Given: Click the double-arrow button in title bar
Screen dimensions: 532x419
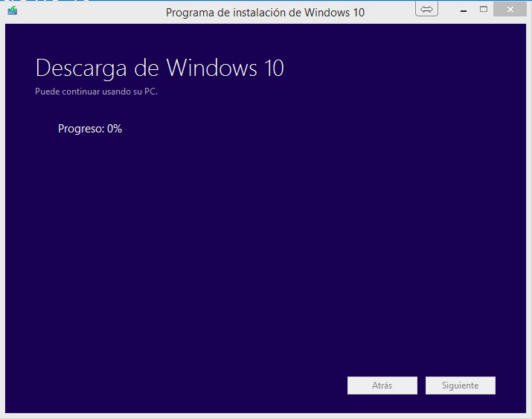Looking at the screenshot, I should coord(426,9).
